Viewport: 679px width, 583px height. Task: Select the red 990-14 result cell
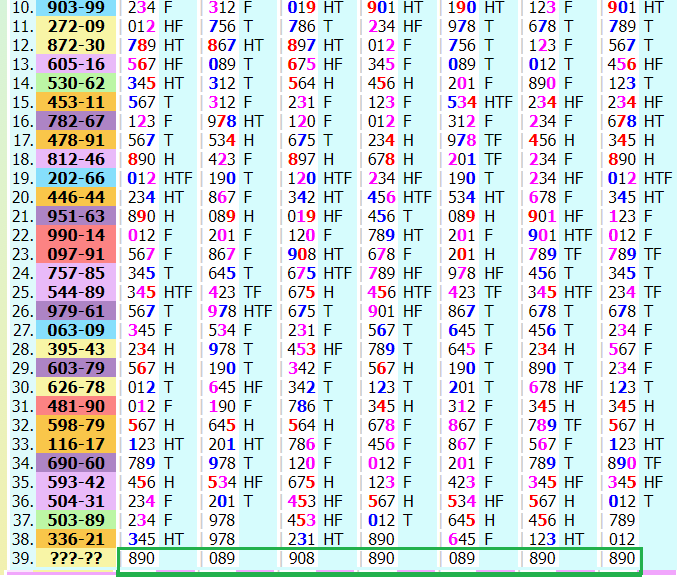coord(76,235)
